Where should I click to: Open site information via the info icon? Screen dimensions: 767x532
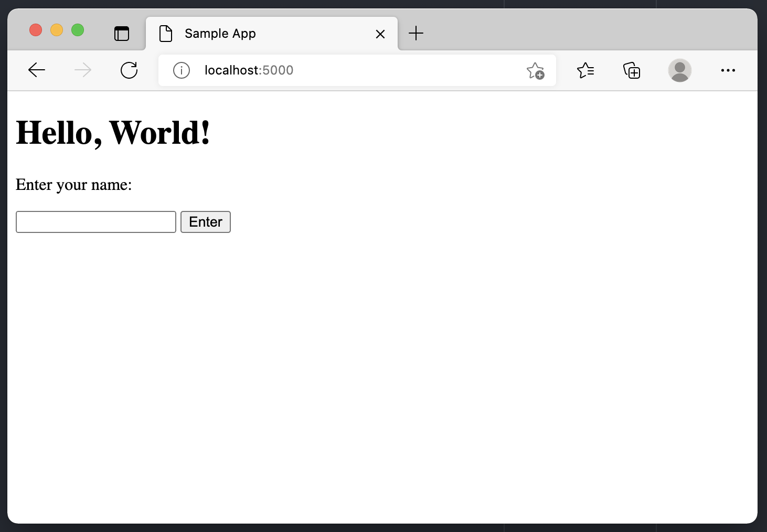(182, 70)
